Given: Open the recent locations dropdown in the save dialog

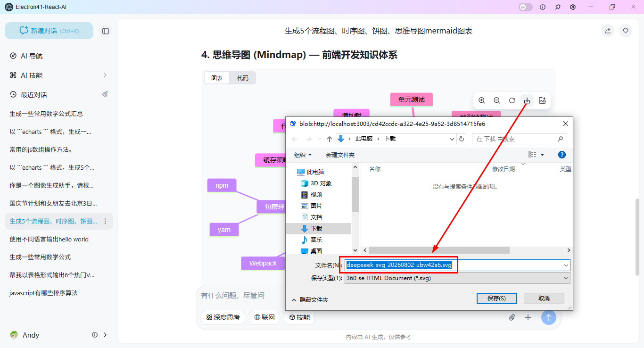Looking at the screenshot, I should coord(320,139).
